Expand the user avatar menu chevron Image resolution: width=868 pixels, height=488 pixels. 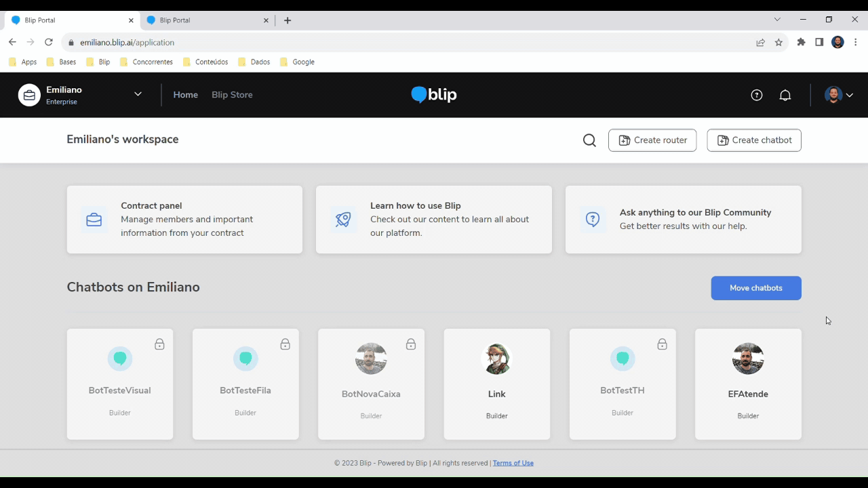849,95
